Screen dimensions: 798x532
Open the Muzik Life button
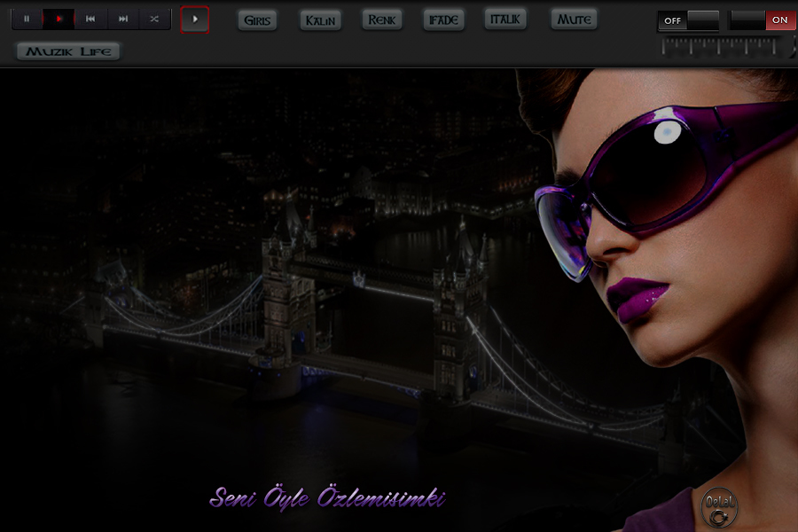[x=68, y=51]
